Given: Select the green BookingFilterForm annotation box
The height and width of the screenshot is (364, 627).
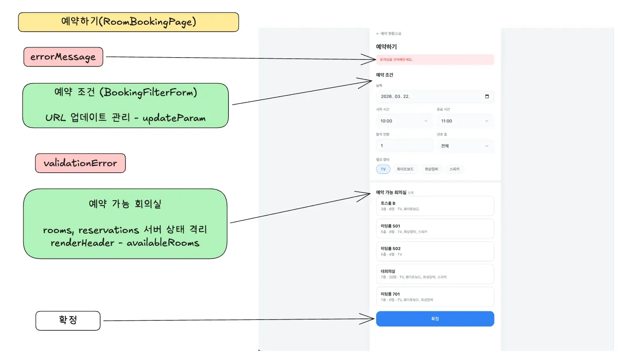Looking at the screenshot, I should [x=126, y=105].
